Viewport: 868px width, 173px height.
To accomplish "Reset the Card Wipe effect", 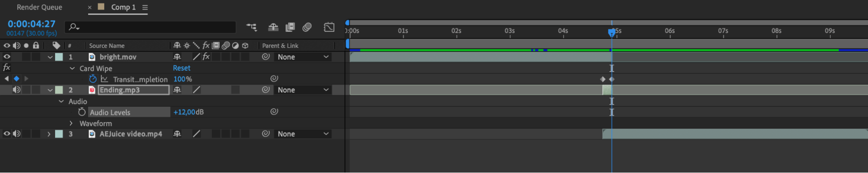I will 182,68.
